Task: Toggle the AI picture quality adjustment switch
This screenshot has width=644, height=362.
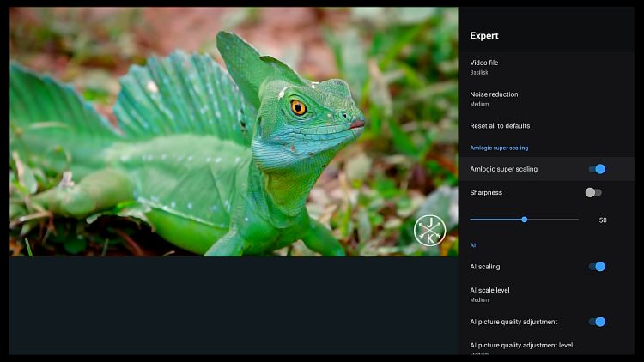Action: pos(597,322)
